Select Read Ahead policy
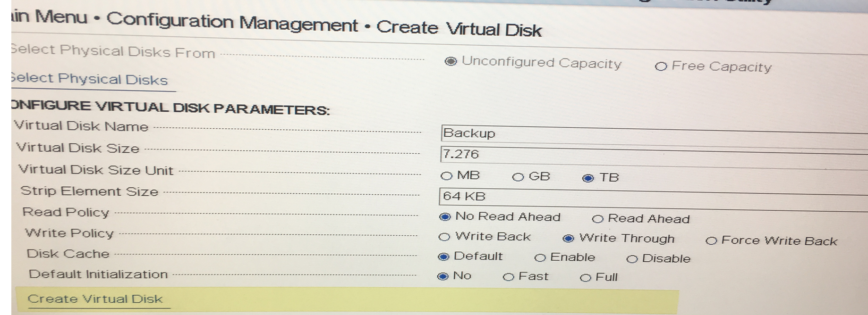This screenshot has width=868, height=315. coord(598,219)
